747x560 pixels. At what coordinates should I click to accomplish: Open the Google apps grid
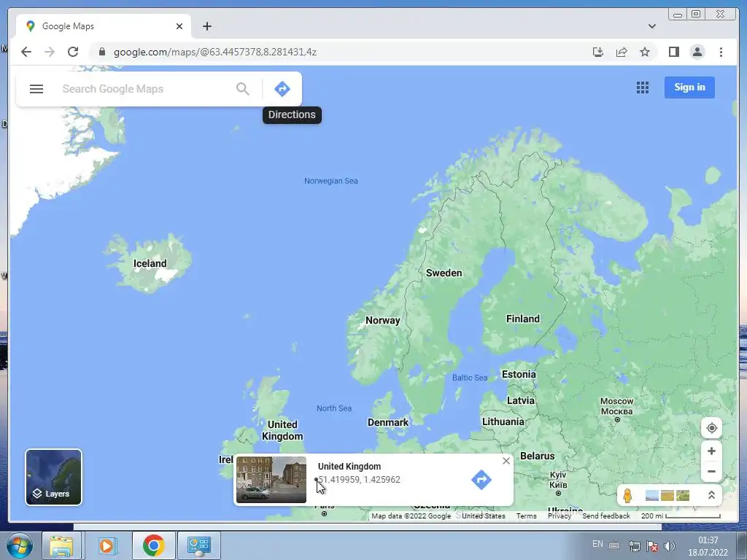[642, 87]
